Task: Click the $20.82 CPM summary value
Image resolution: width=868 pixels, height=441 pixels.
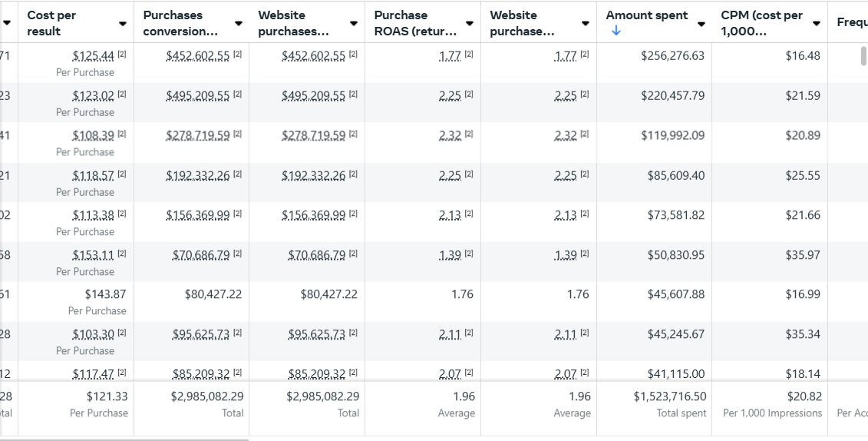Action: point(805,396)
